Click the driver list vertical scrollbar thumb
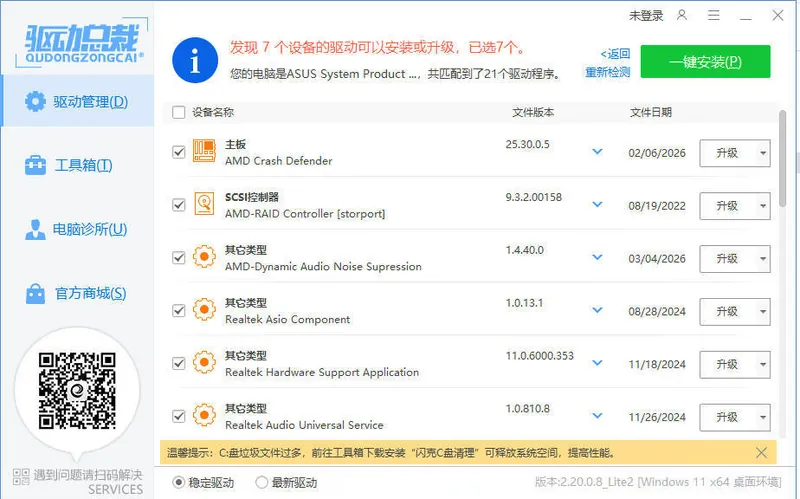Viewport: 800px width, 499px height. [x=783, y=158]
